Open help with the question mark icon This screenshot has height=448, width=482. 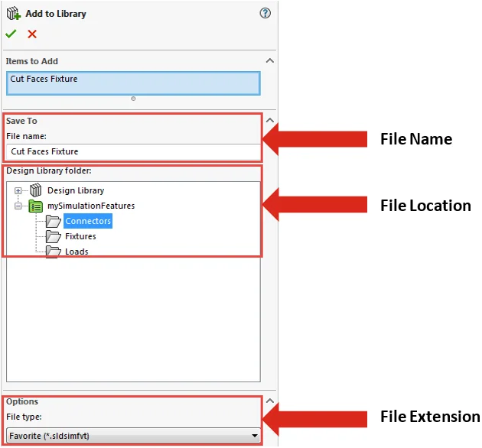(x=265, y=13)
